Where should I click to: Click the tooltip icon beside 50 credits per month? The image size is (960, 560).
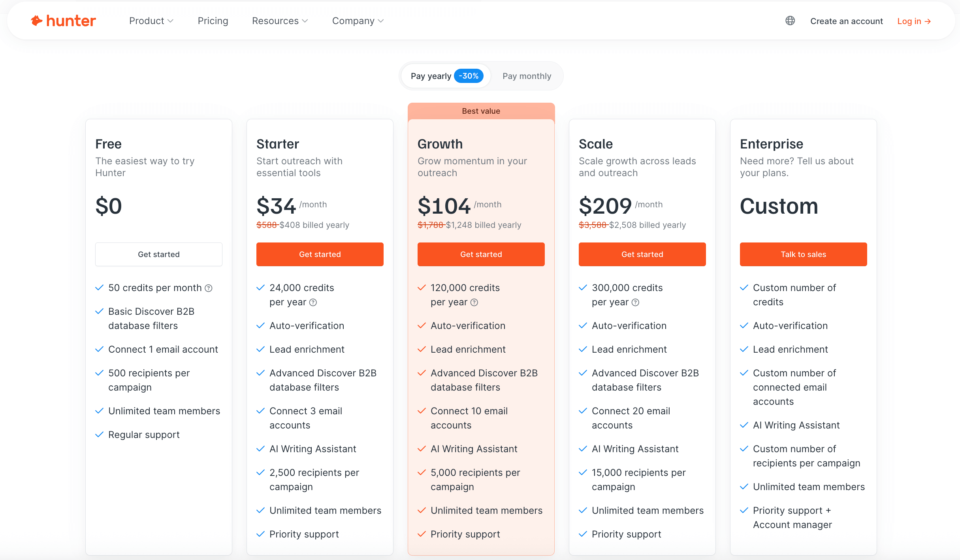click(209, 288)
